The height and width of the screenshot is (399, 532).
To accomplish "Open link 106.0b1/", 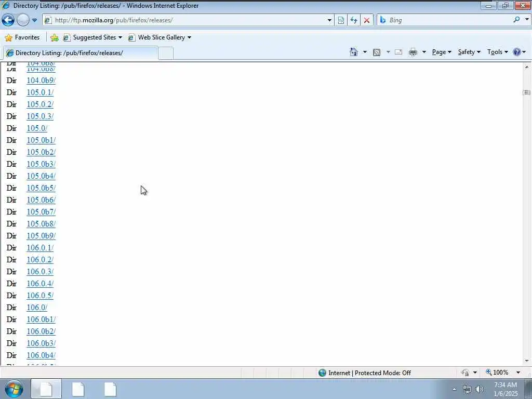I will coord(41,320).
